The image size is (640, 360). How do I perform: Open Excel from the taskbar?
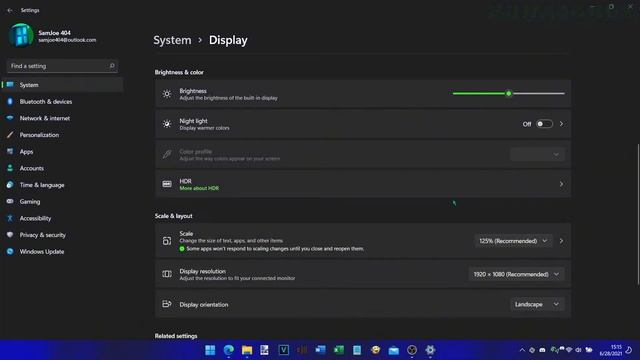point(338,350)
